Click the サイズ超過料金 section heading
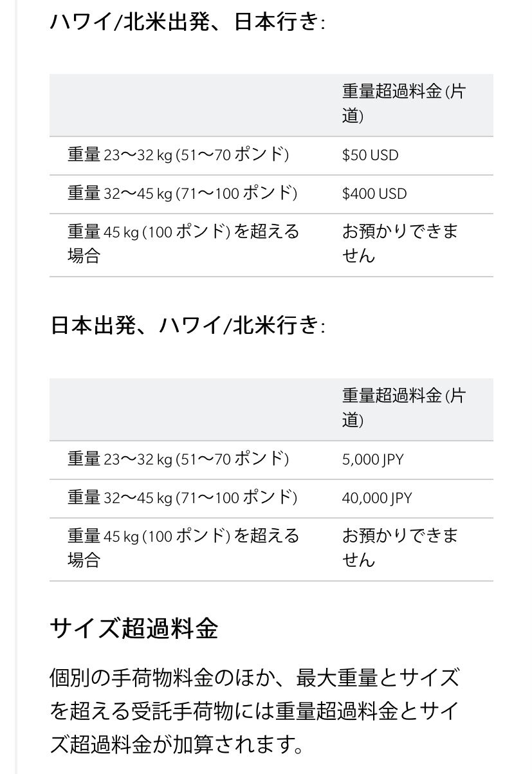Viewport: 532px width, 774px height. coord(134,627)
